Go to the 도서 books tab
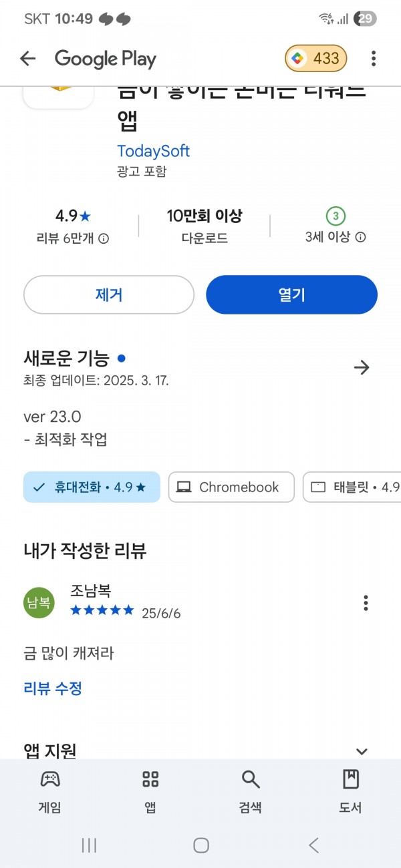This screenshot has height=868, width=401. (350, 791)
